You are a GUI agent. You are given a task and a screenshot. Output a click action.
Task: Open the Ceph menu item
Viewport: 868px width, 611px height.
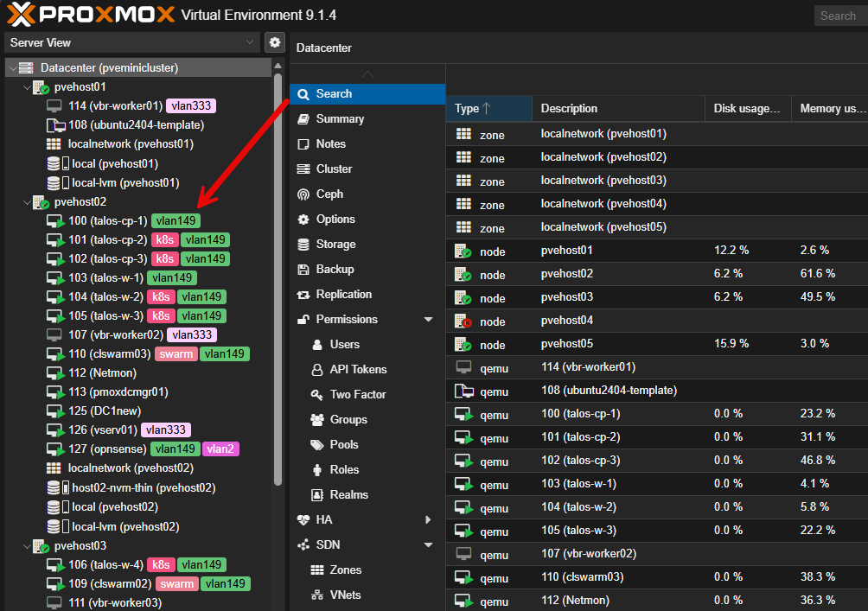click(x=367, y=194)
